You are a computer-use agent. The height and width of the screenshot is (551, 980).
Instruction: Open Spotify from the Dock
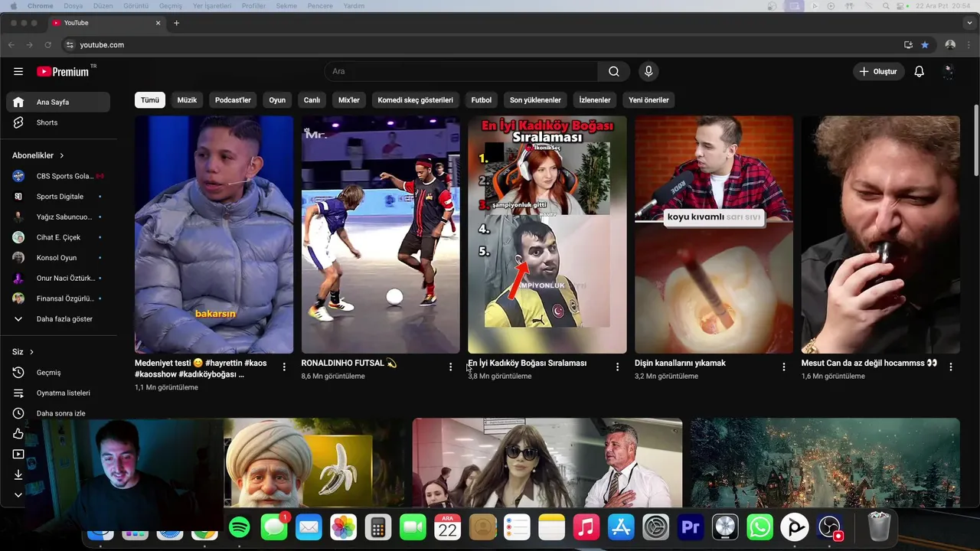point(239,527)
